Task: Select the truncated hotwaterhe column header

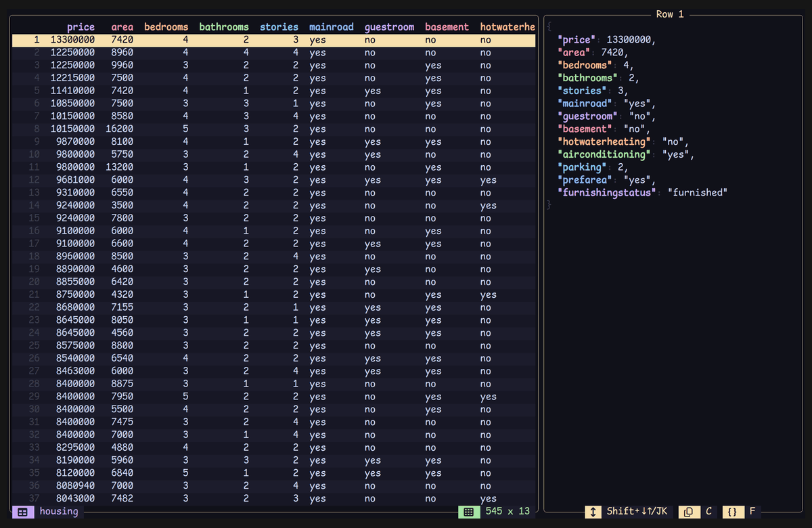Action: (x=507, y=27)
